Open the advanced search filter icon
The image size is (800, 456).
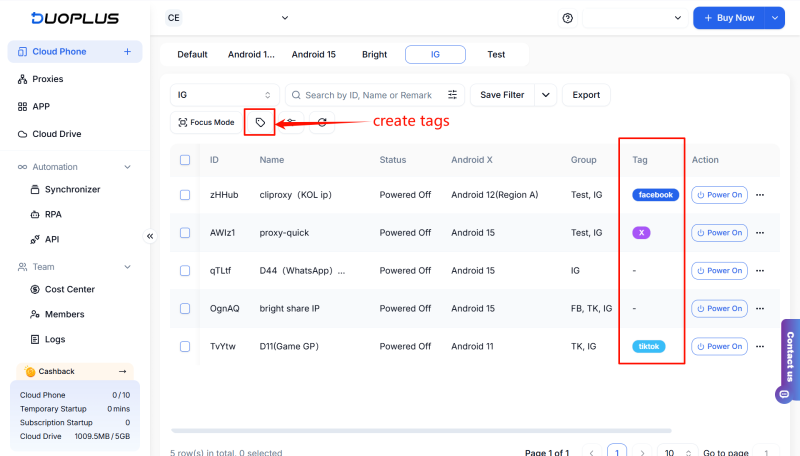click(453, 95)
